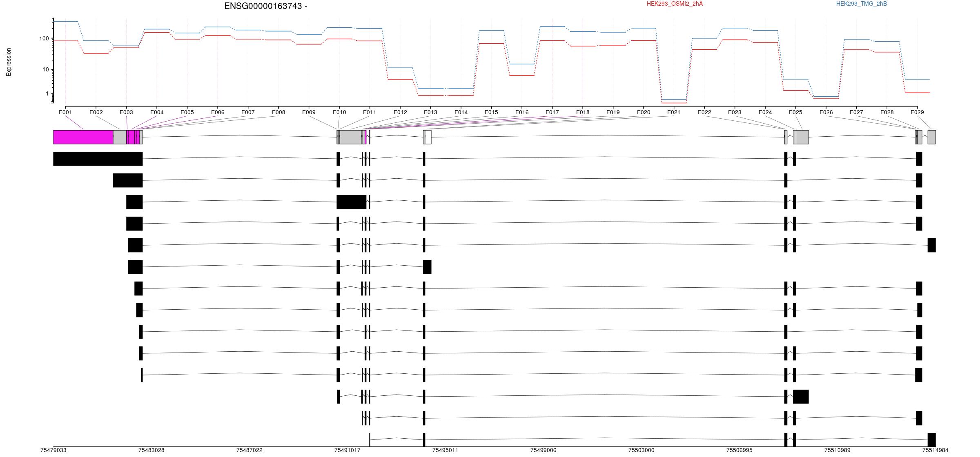Click exon label E027
980x457 pixels.
coord(856,112)
